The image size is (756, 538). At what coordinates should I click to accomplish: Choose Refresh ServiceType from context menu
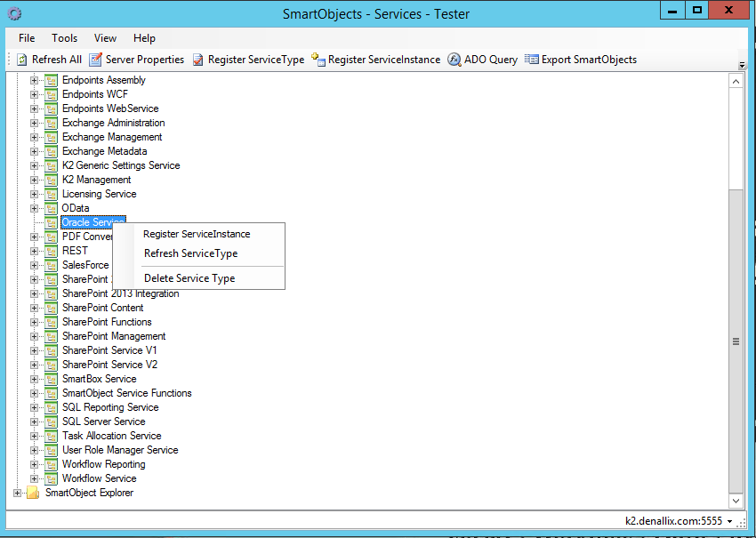pyautogui.click(x=198, y=253)
